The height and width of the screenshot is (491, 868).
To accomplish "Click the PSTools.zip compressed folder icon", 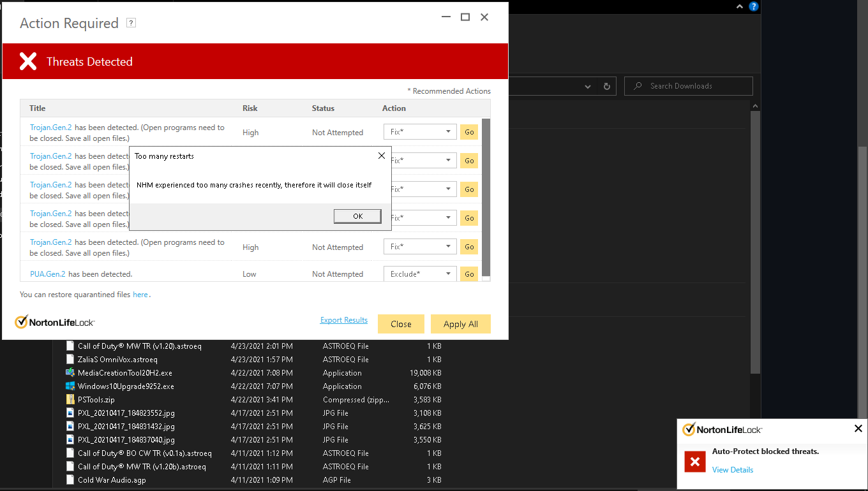I will point(70,399).
